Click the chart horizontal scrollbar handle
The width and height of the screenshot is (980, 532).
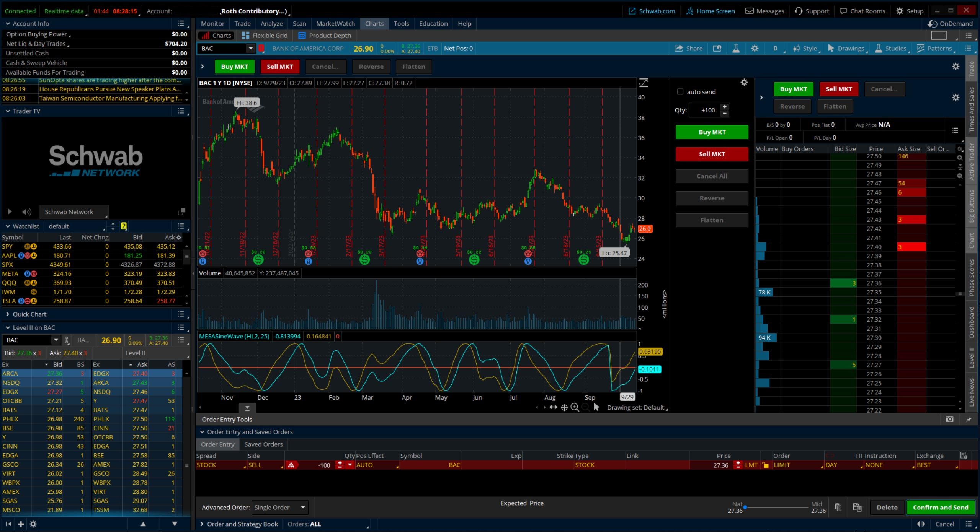[x=247, y=408]
